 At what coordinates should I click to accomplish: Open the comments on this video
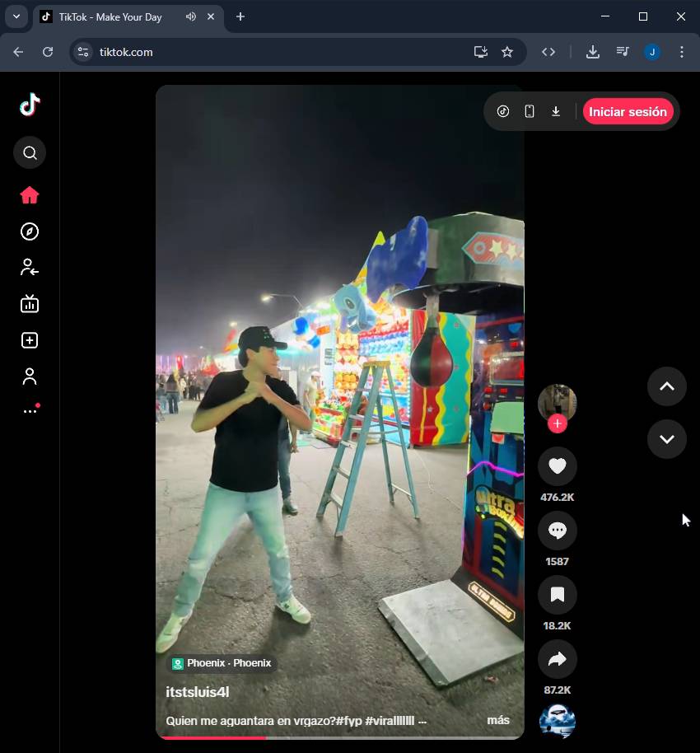[x=557, y=531]
